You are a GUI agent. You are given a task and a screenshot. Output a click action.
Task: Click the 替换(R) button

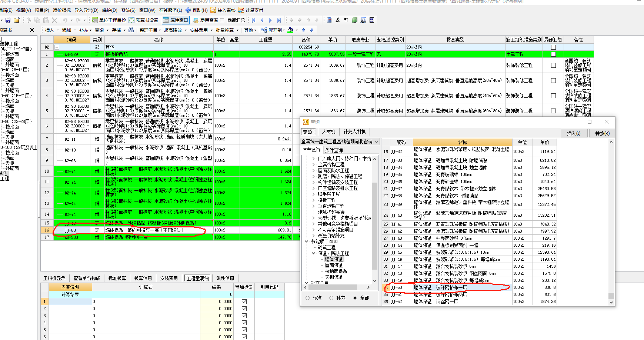point(603,133)
